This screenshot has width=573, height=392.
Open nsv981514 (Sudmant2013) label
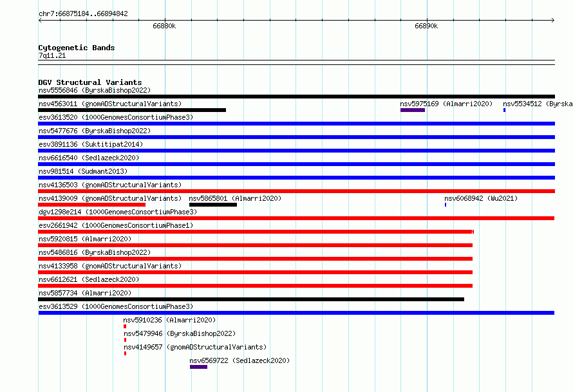coord(83,171)
